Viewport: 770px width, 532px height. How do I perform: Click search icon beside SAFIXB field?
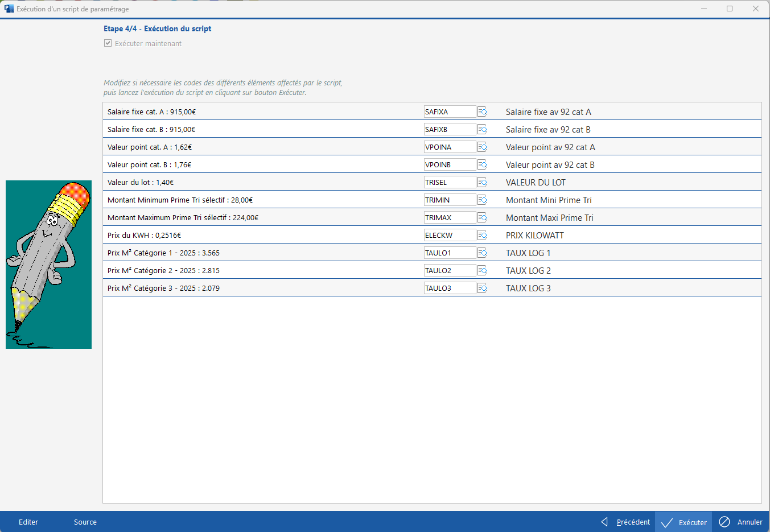(x=482, y=130)
